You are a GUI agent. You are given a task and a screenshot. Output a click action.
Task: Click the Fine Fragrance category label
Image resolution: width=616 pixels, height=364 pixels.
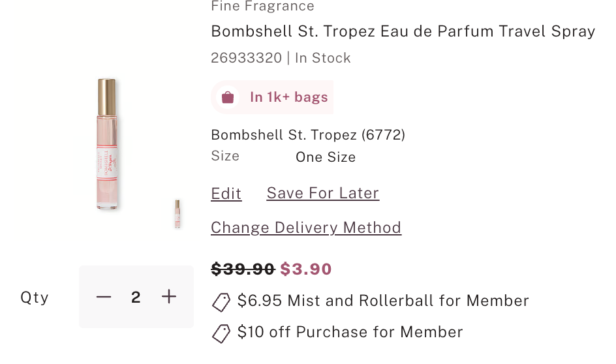point(262,7)
